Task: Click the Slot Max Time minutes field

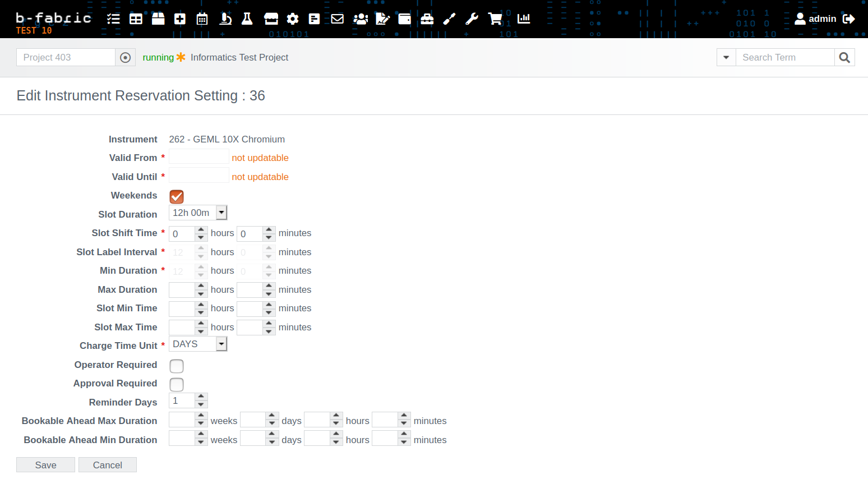Action: click(x=256, y=328)
